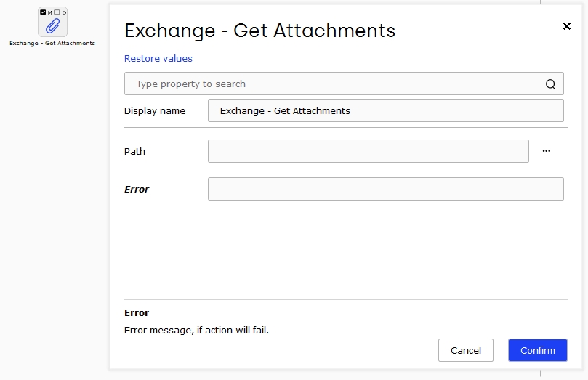Focus the 'Type property to search' field
This screenshot has width=588, height=380.
tap(344, 84)
